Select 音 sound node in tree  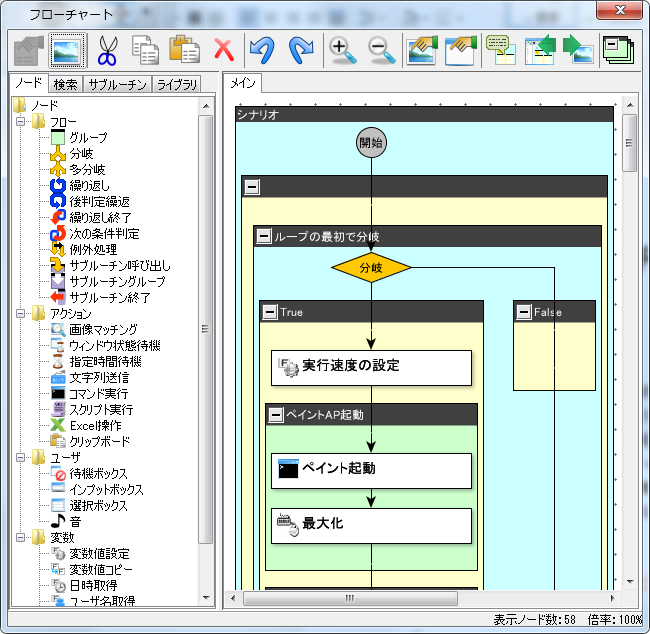coord(75,521)
